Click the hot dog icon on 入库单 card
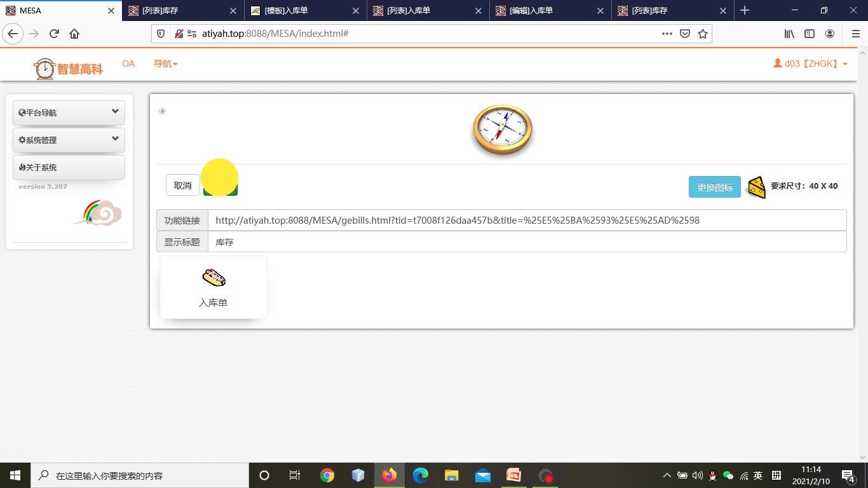This screenshot has width=868, height=488. point(214,278)
